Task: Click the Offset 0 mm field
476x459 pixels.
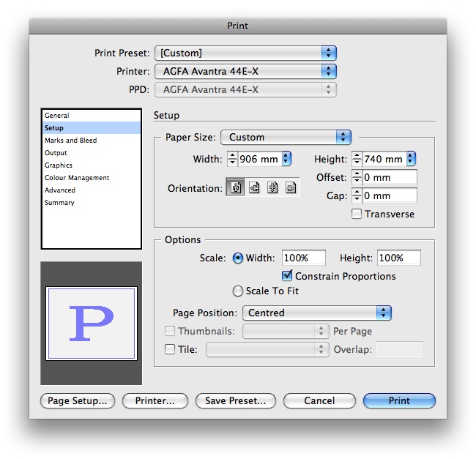Action: 390,177
